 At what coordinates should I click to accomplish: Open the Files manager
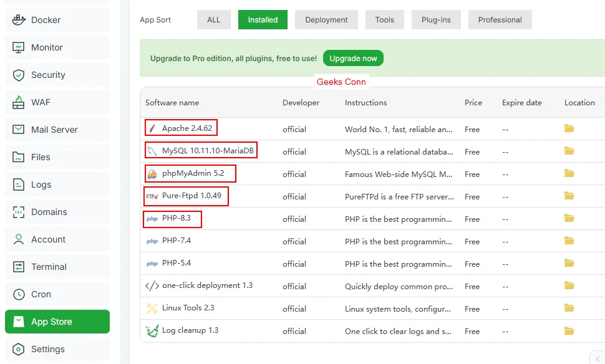pyautogui.click(x=40, y=156)
